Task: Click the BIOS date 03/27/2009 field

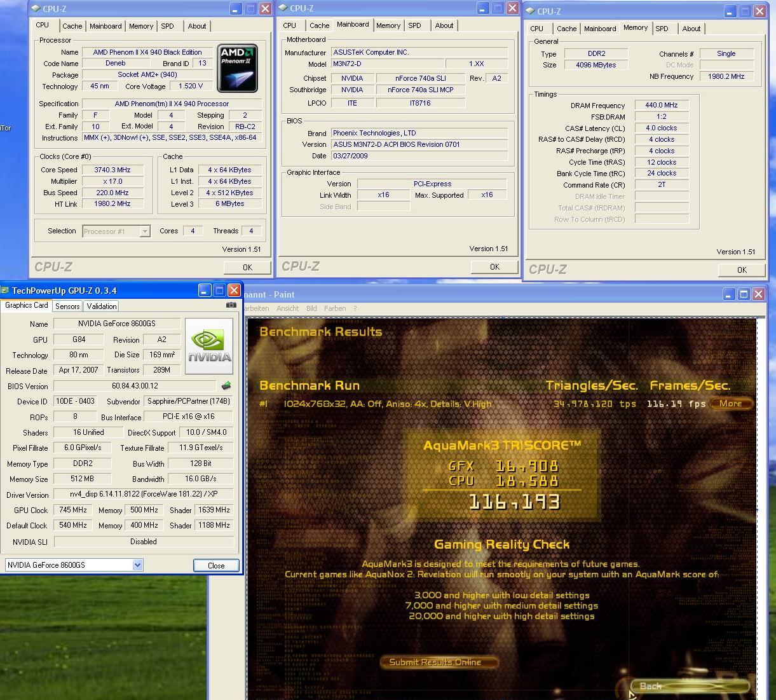Action: tap(419, 156)
